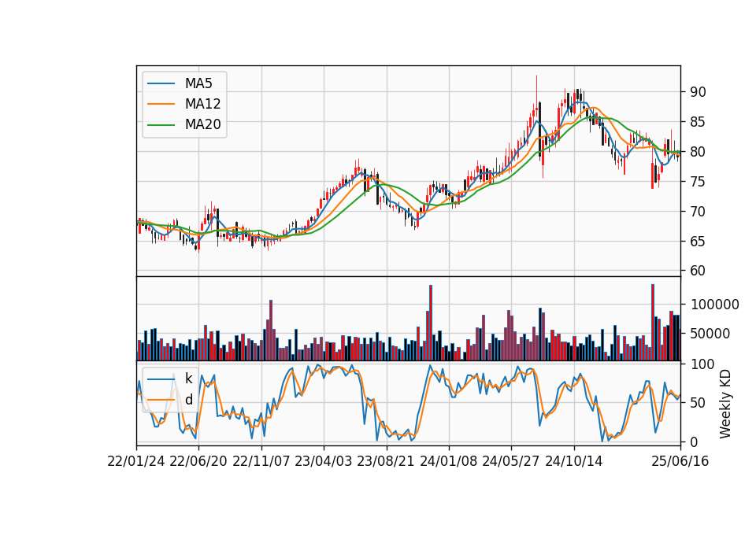The height and width of the screenshot is (543, 756).
Task: Click the 24/10/14 date tick label
Action: [574, 461]
